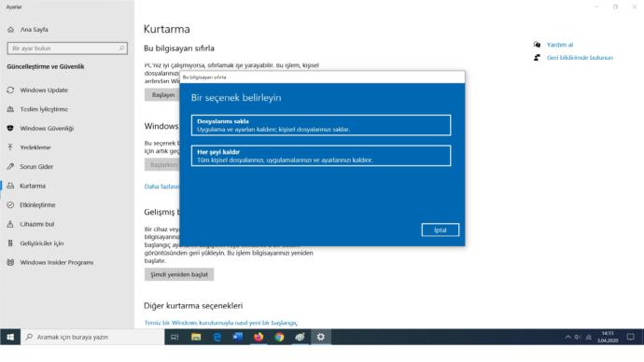Open the Windows Start menu
The height and width of the screenshot is (362, 644).
pyautogui.click(x=10, y=337)
